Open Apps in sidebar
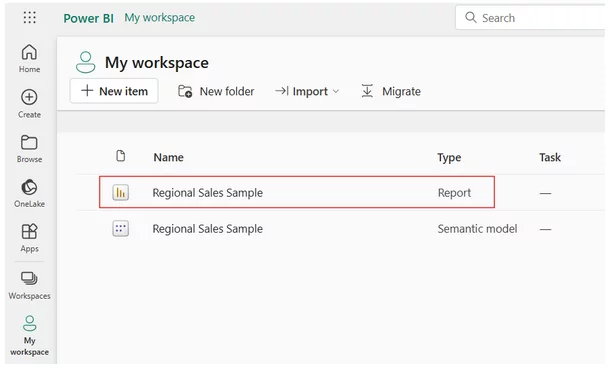Screen dimensions: 611x370 click(x=29, y=238)
